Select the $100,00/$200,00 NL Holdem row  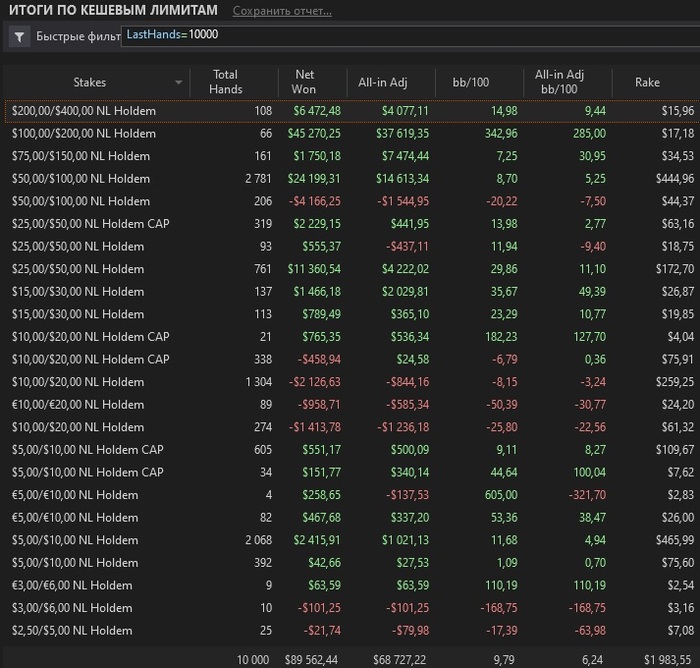point(353,134)
